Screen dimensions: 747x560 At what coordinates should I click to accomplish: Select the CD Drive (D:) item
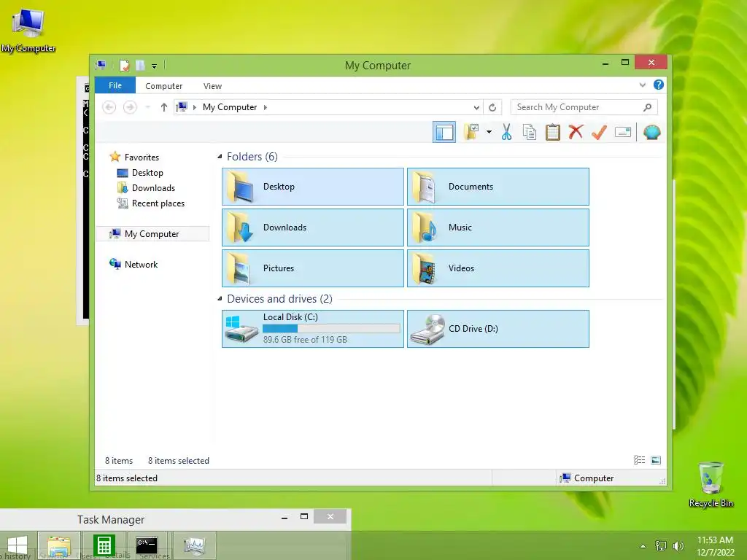click(x=498, y=329)
